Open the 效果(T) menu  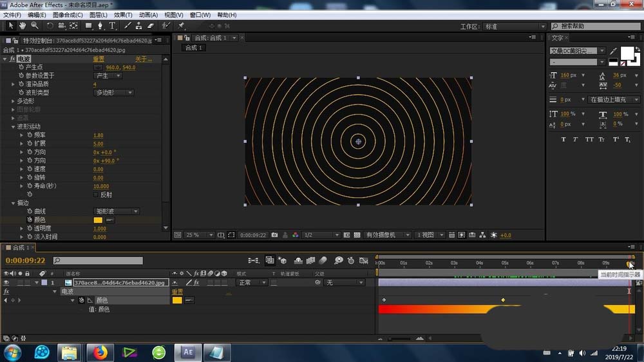[x=122, y=15]
